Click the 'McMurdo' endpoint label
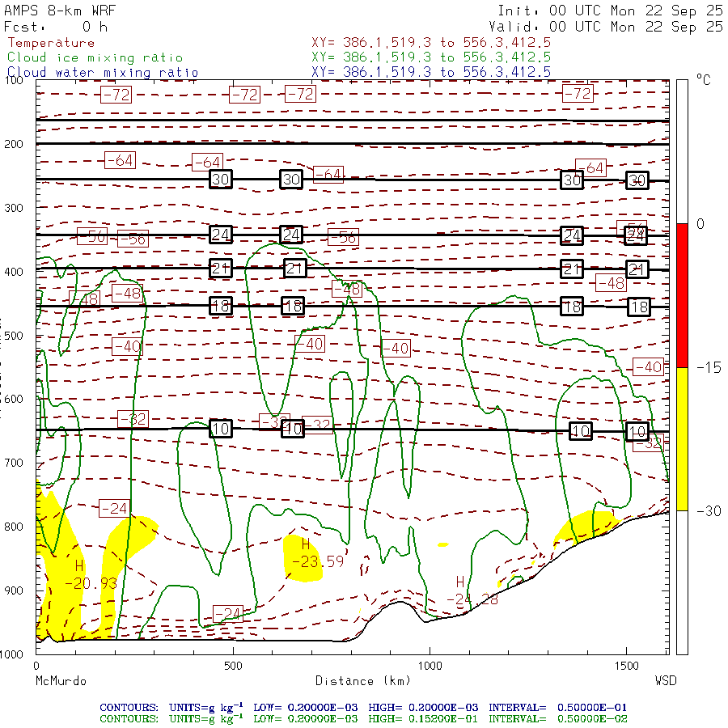 pos(61,680)
